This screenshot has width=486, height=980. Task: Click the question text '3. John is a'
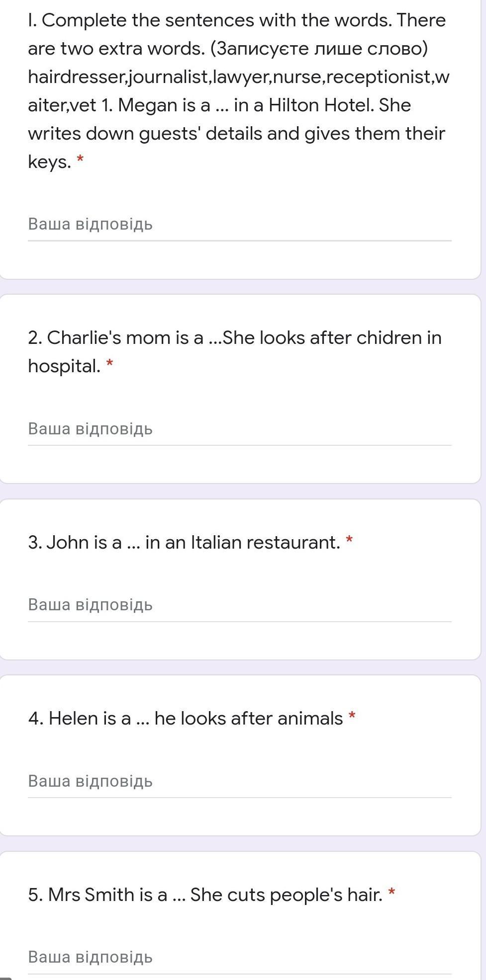75,542
